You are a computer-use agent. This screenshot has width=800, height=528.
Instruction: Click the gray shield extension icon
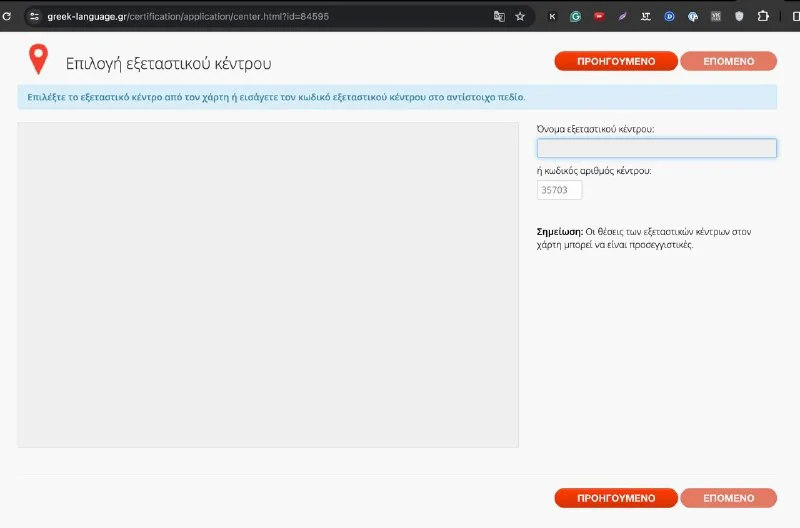(x=740, y=16)
